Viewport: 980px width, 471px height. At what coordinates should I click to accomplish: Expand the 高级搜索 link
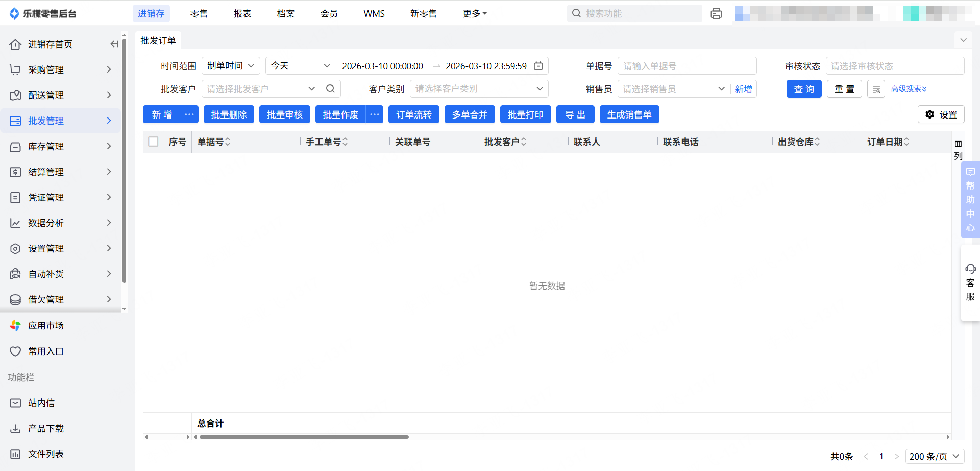(909, 89)
